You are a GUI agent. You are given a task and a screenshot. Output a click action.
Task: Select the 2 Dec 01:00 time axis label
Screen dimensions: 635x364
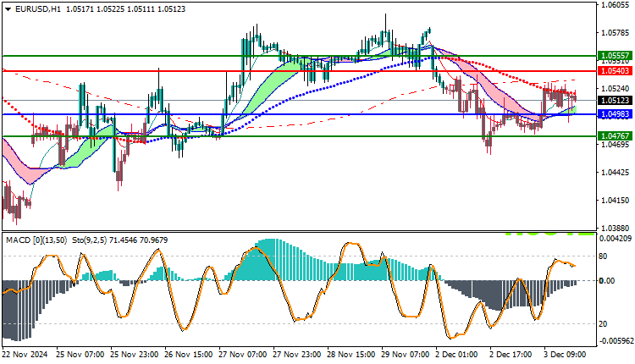(x=456, y=355)
